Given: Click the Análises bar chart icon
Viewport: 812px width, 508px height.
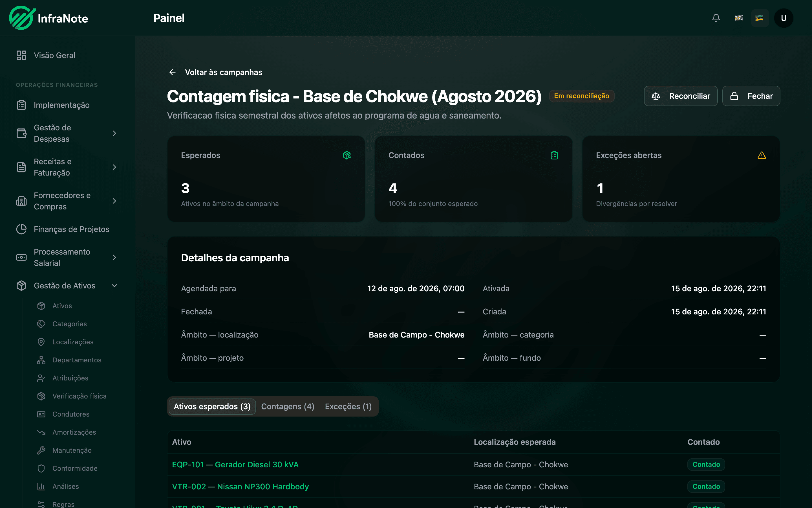Looking at the screenshot, I should [41, 487].
